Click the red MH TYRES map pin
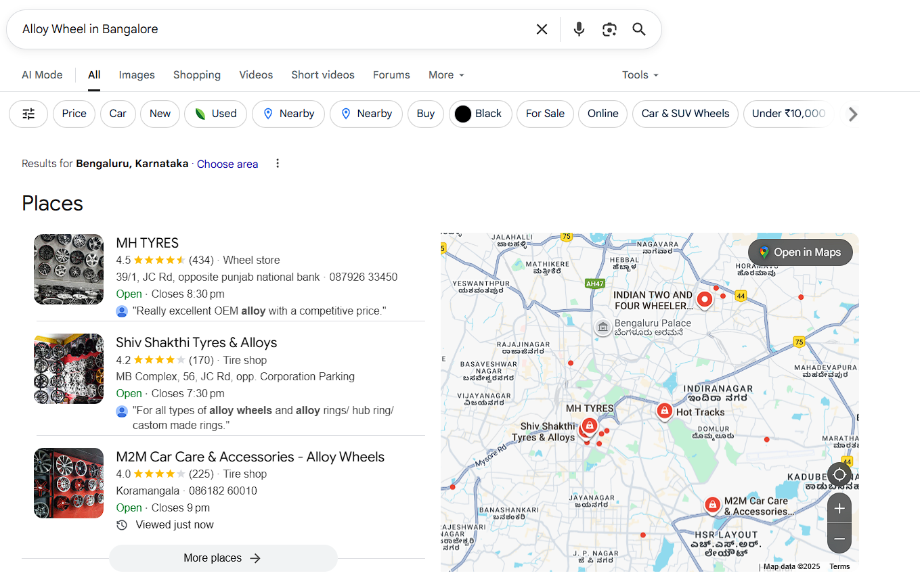Screen dimensions: 920x588 coord(588,426)
